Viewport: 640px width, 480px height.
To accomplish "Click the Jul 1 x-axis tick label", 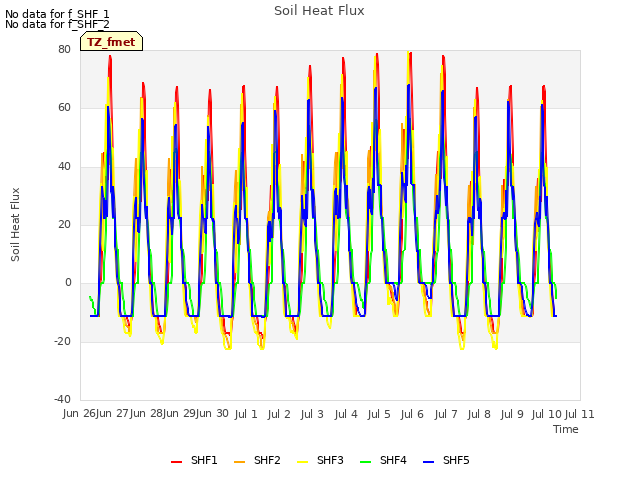I will tap(246, 414).
